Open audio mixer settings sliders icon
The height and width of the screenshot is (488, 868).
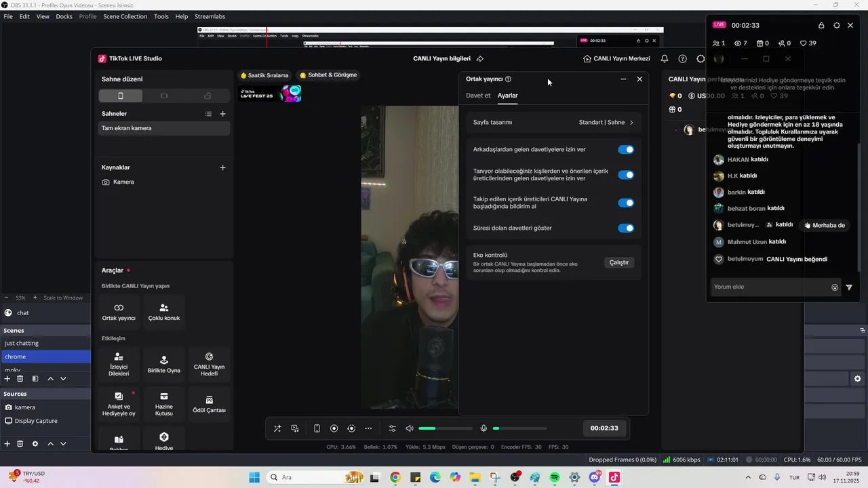pos(392,428)
